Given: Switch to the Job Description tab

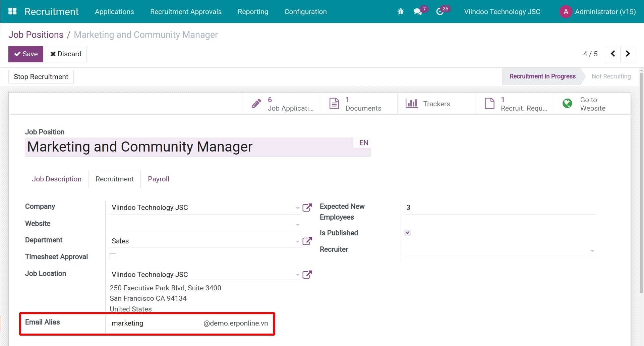Looking at the screenshot, I should [57, 179].
